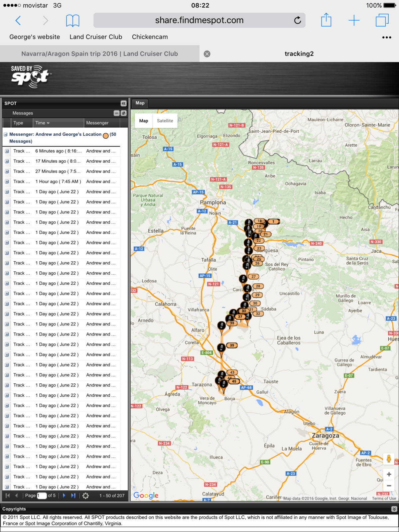Screen dimensions: 399x532
Task: Add a new tab with plus icon
Action: click(354, 20)
